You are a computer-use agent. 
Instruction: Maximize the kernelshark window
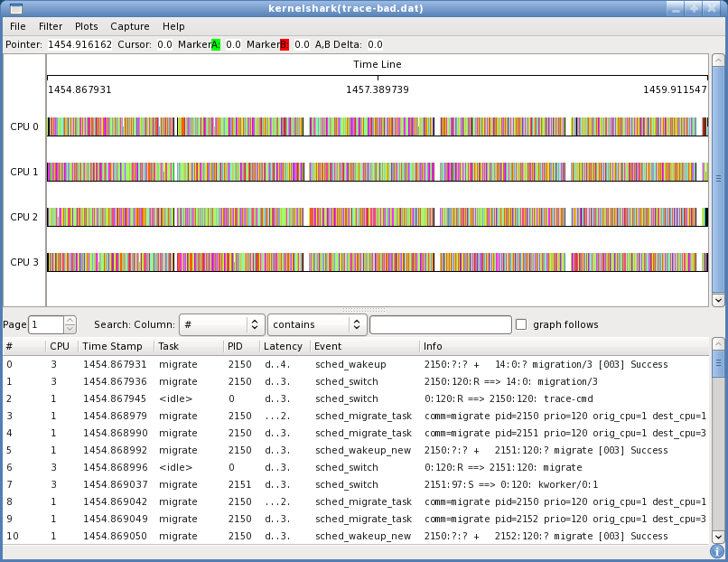tap(694, 8)
